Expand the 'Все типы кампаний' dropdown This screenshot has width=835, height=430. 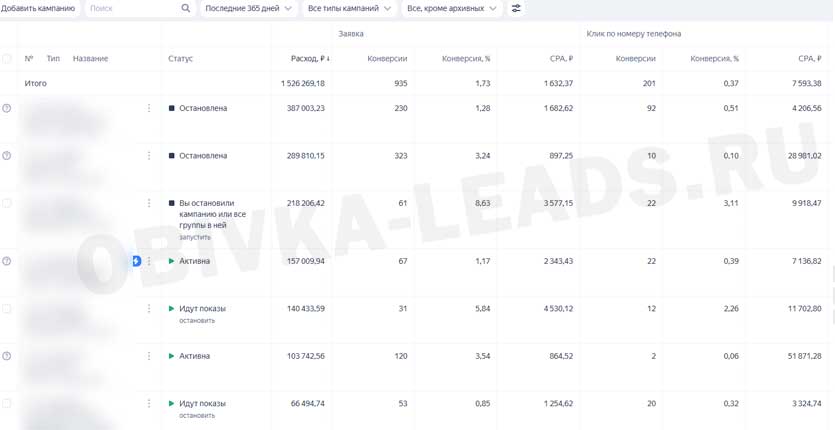pyautogui.click(x=349, y=9)
